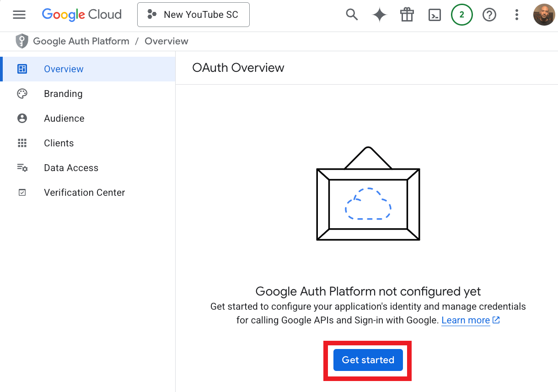Open the three-dot settings menu
558x392 pixels.
pos(516,15)
